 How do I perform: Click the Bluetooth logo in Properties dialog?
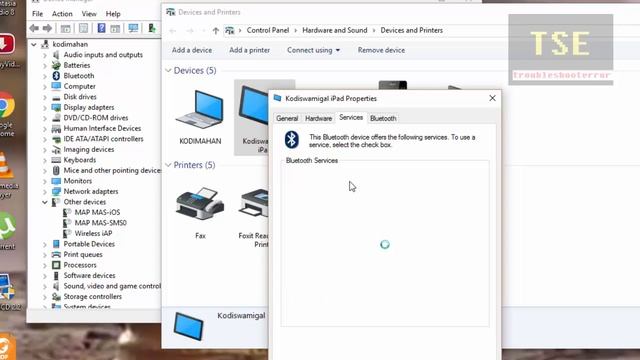click(291, 140)
